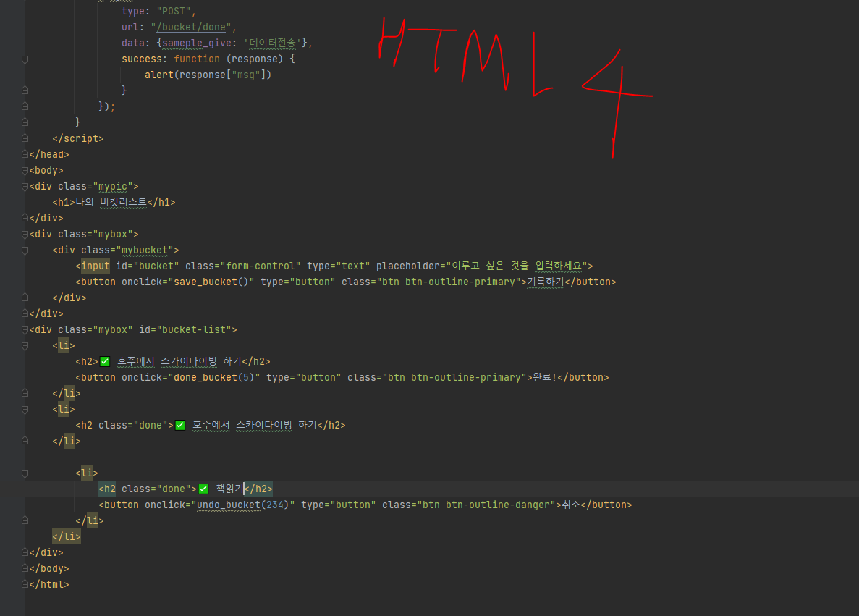Click the alert(response["msg"]) call
This screenshot has width=859, height=616.
point(208,75)
